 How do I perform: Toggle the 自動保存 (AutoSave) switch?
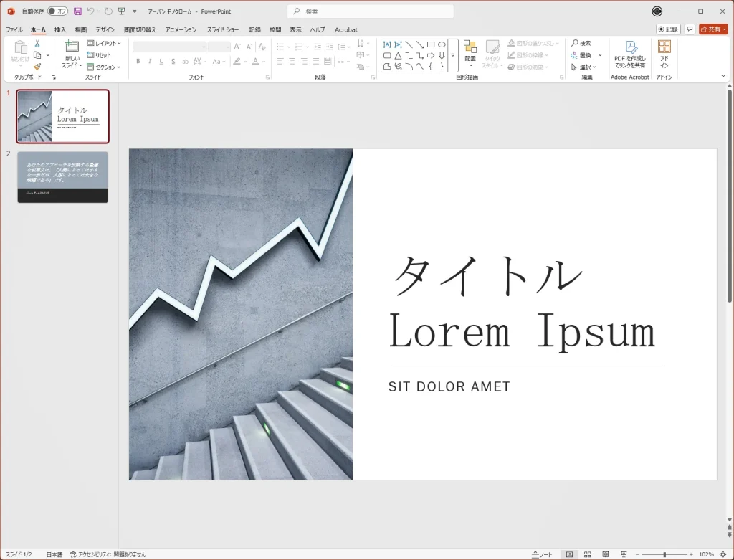click(x=57, y=11)
